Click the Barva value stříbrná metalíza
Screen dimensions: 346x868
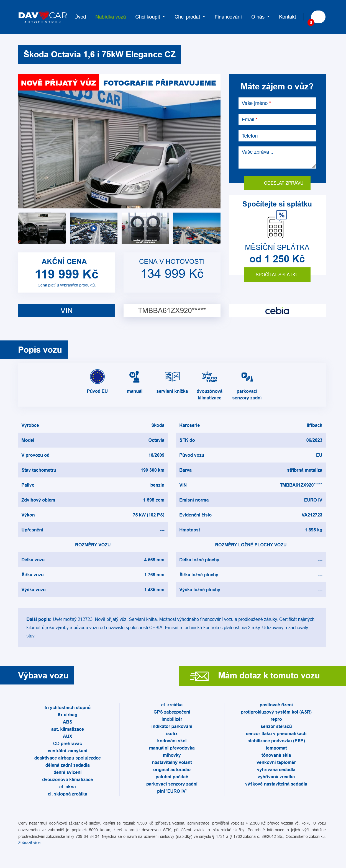[304, 470]
